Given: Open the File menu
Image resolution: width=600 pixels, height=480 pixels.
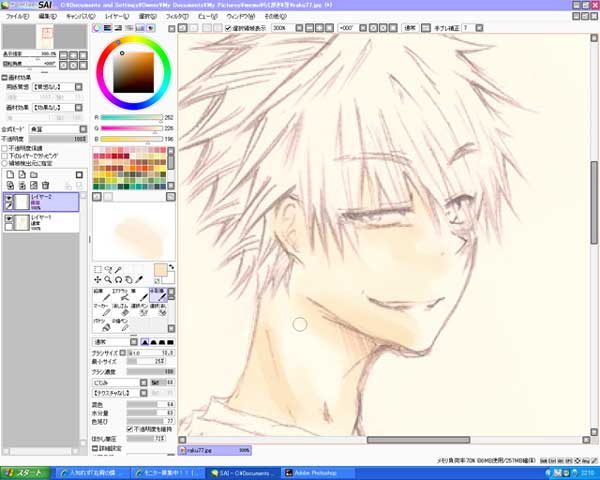Looking at the screenshot, I should coord(17,16).
